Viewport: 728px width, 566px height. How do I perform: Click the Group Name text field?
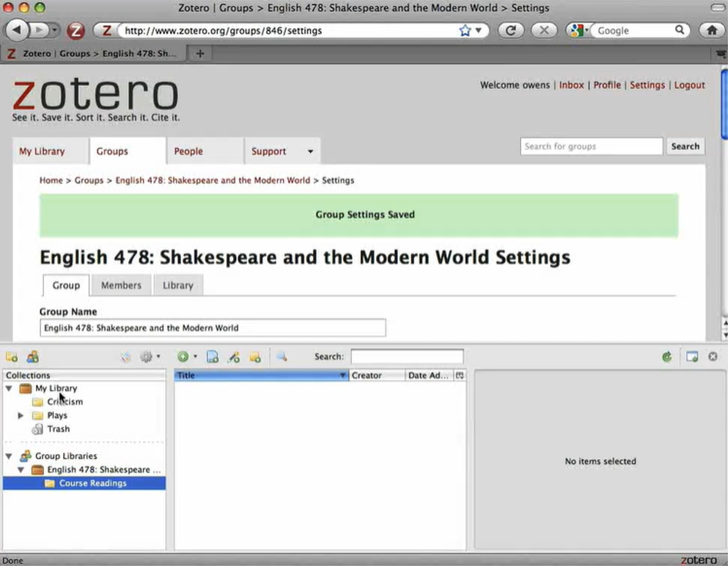pos(212,328)
